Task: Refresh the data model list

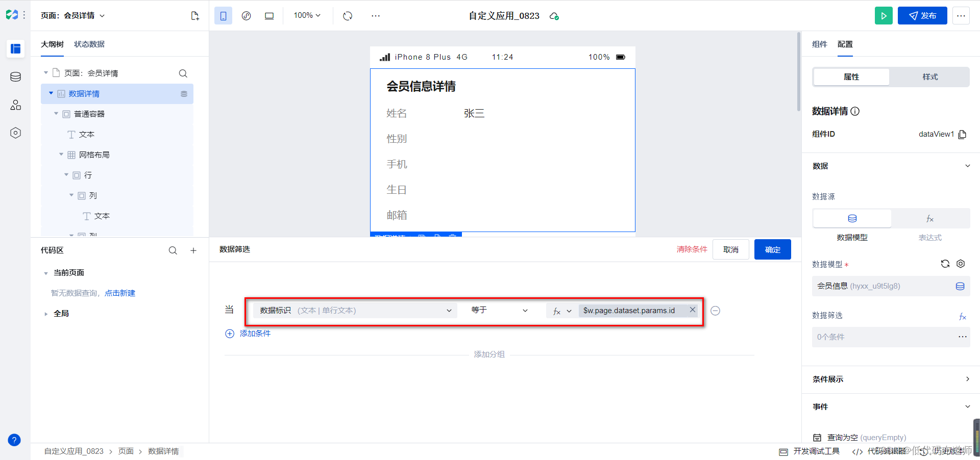Action: pos(945,264)
